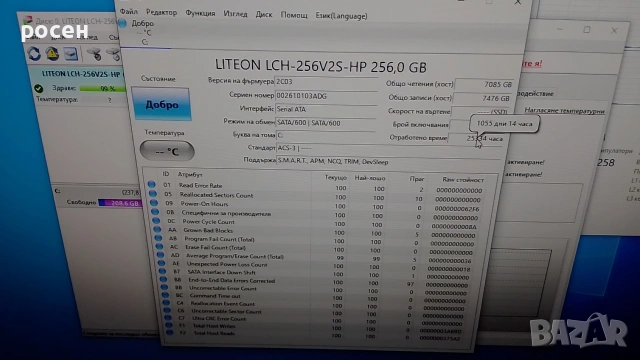Screen dimensions: 640x360
Task: Click the status dot for Erase Fail Count
Action: tap(159, 247)
